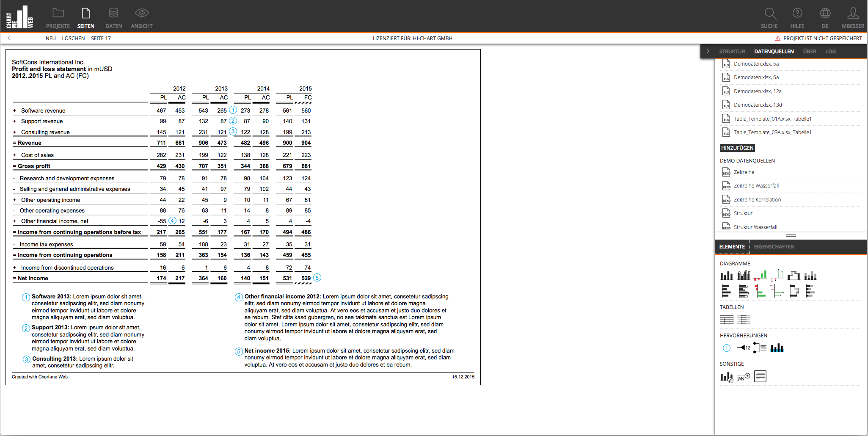Viewport: 868px width, 436px height.
Task: Click the Hinzufügen button
Action: (x=737, y=148)
